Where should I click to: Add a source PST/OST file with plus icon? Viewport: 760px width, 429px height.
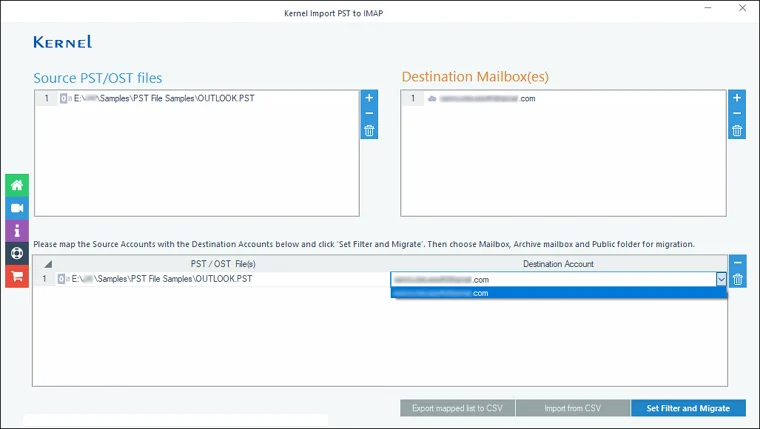point(369,97)
